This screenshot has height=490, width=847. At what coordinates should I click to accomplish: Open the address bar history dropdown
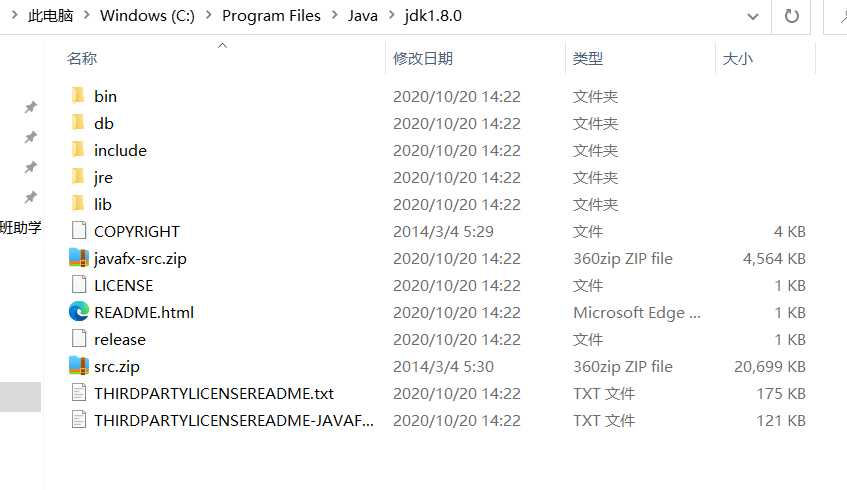(x=752, y=17)
